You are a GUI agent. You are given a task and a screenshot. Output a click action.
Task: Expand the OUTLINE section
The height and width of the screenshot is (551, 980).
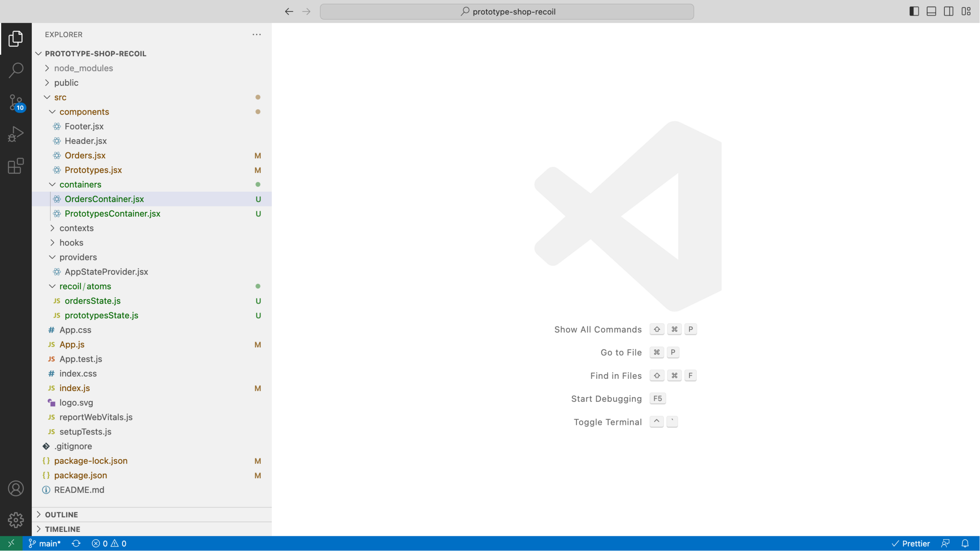click(61, 514)
